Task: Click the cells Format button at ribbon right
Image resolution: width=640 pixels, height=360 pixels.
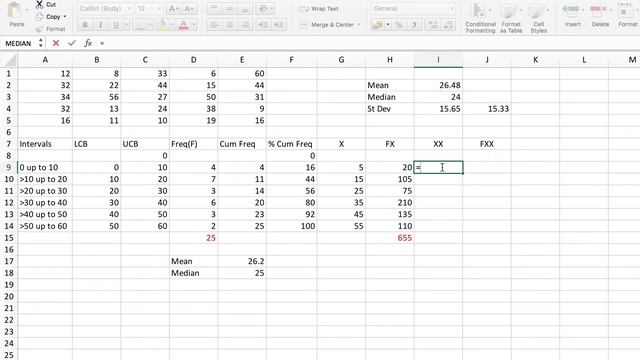Action: [x=627, y=15]
